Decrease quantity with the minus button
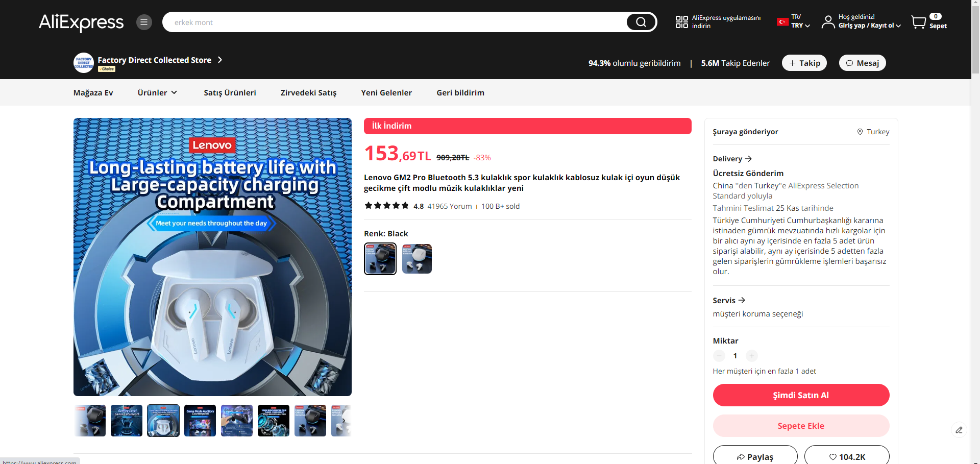The height and width of the screenshot is (464, 980). tap(719, 356)
